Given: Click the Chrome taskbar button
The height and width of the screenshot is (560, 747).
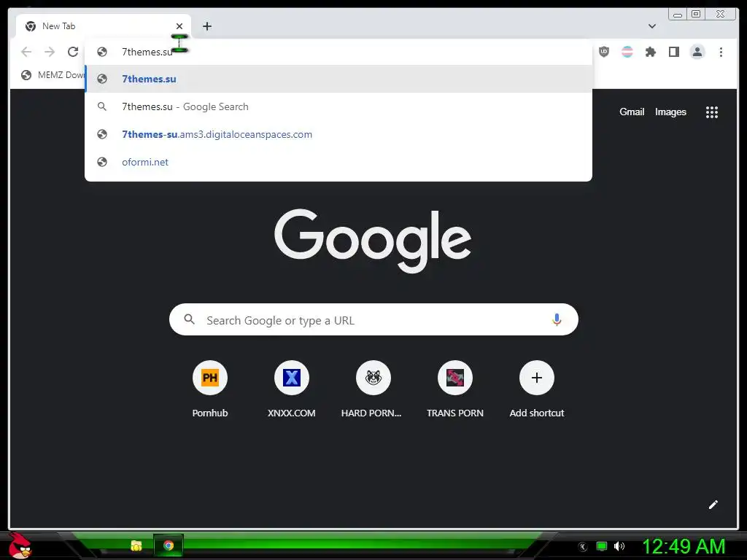Looking at the screenshot, I should point(169,545).
